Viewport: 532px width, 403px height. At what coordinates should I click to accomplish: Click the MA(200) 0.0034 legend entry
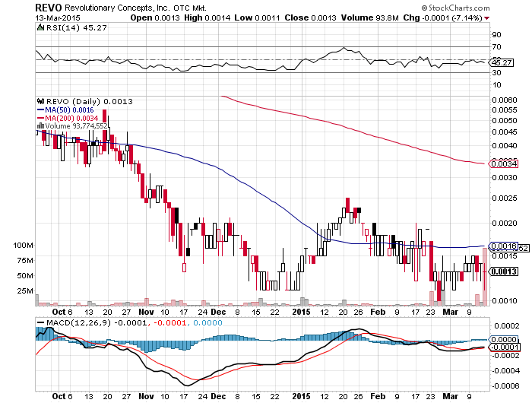tap(68, 118)
